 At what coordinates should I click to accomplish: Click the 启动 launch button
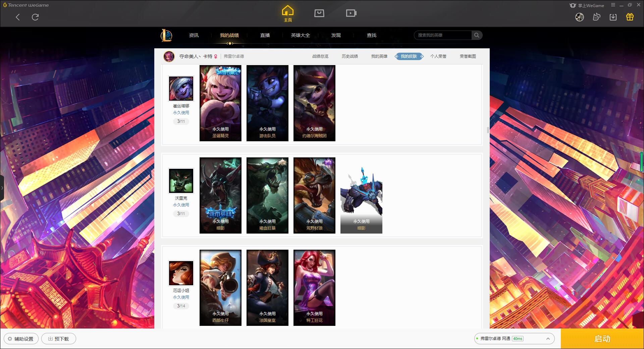(x=602, y=339)
